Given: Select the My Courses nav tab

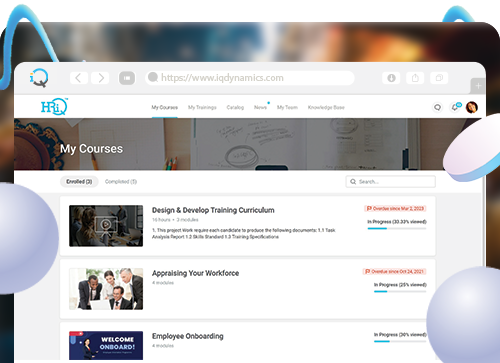Looking at the screenshot, I should (165, 107).
